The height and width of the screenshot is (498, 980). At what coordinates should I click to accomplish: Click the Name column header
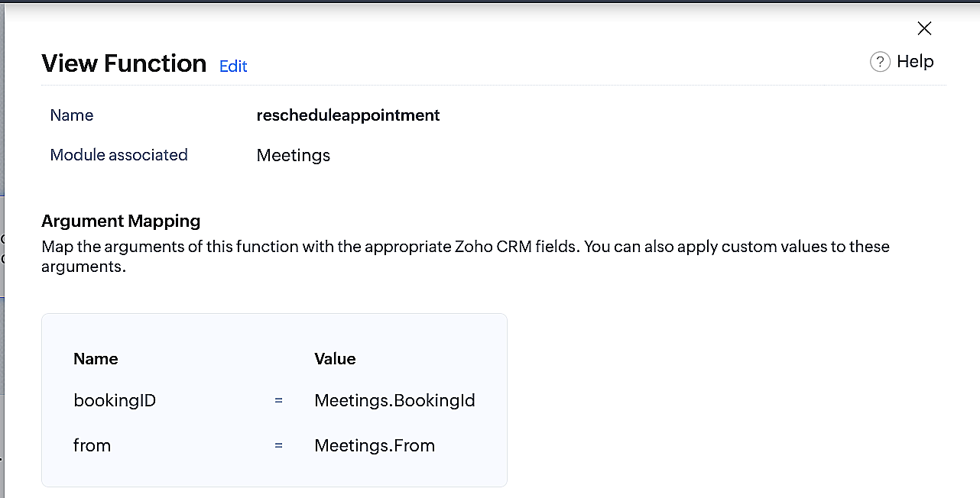pyautogui.click(x=96, y=359)
